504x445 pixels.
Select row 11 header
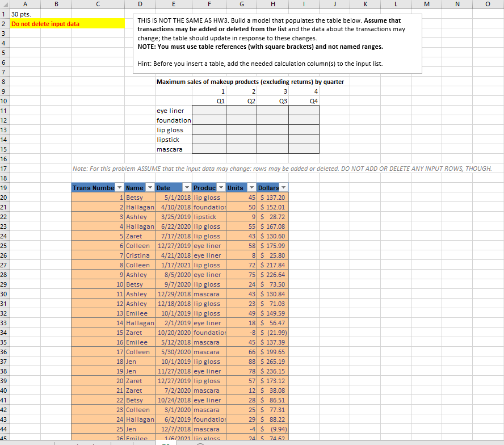(5, 111)
